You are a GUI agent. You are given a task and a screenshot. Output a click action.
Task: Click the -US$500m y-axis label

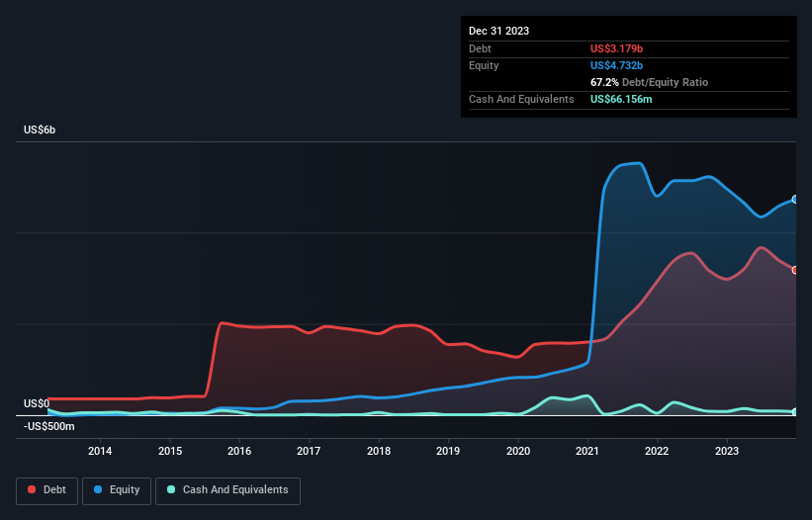pos(49,426)
